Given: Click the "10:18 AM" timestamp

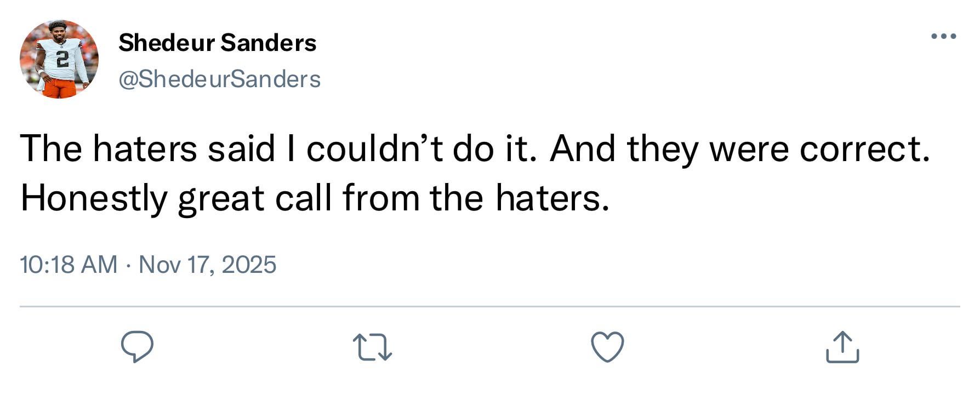Looking at the screenshot, I should point(69,265).
